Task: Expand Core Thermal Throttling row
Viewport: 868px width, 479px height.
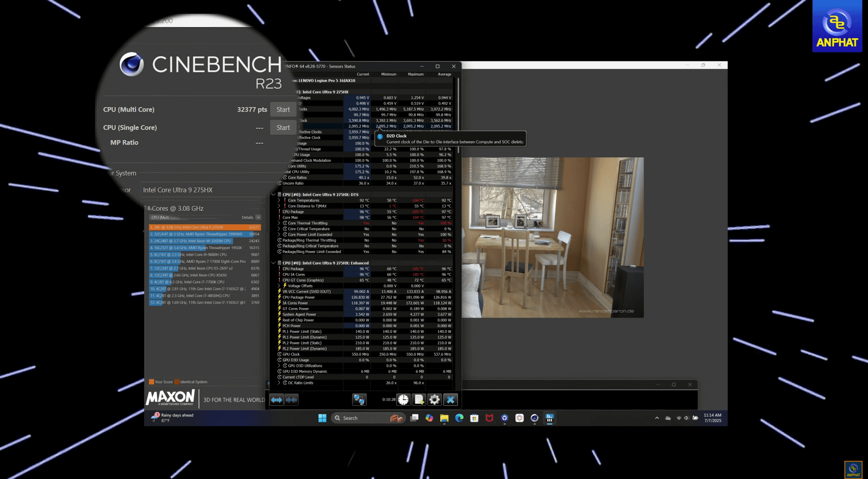Action: click(279, 223)
